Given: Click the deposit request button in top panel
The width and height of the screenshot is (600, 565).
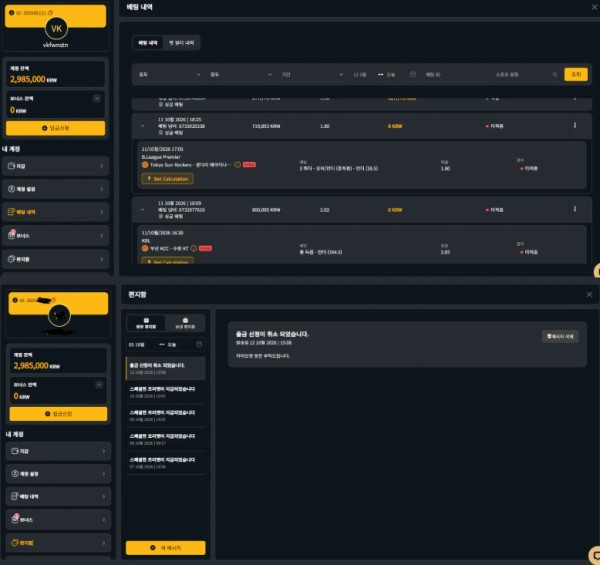Looking at the screenshot, I should (55, 128).
